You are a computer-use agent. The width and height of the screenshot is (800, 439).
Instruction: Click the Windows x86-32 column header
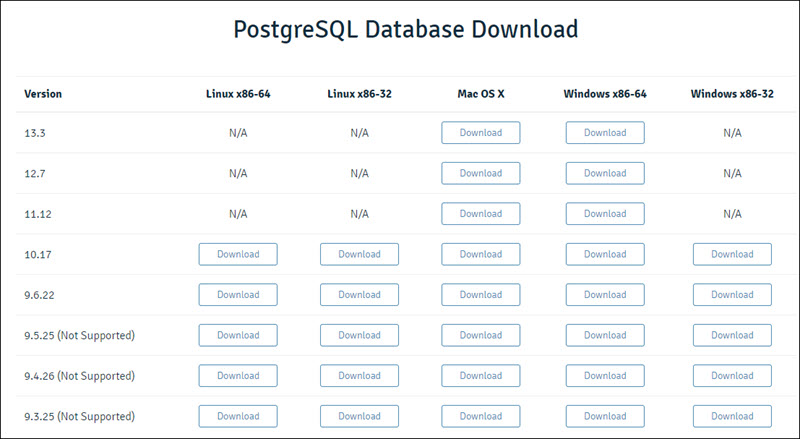[732, 94]
